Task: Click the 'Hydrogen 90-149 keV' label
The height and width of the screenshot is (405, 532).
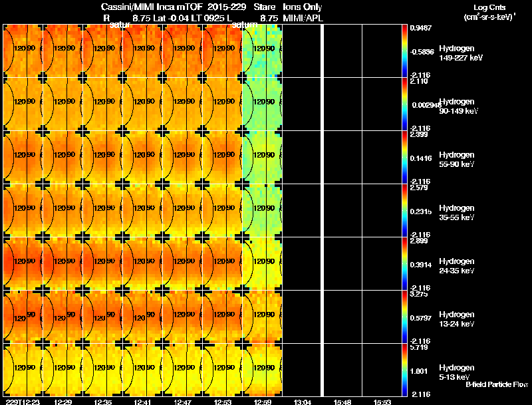Action: pyautogui.click(x=458, y=106)
